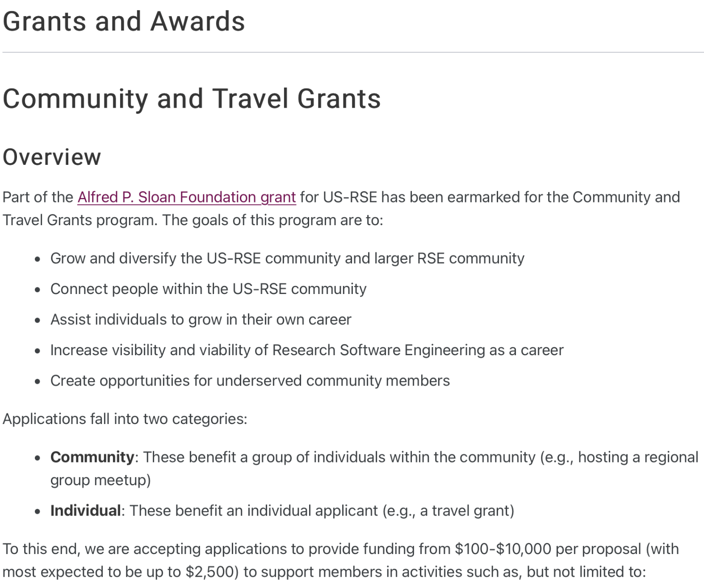
Task: Open the Alfred P. Sloan Foundation grant link
Action: pyautogui.click(x=186, y=197)
